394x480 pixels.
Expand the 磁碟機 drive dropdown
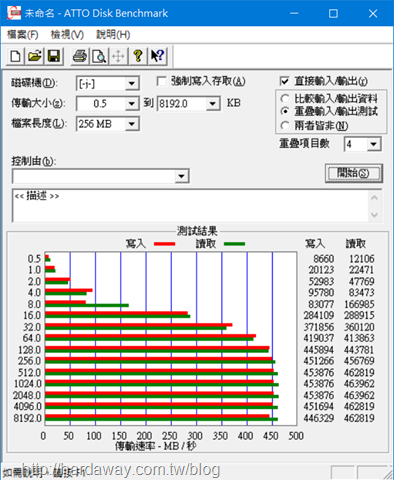point(132,83)
